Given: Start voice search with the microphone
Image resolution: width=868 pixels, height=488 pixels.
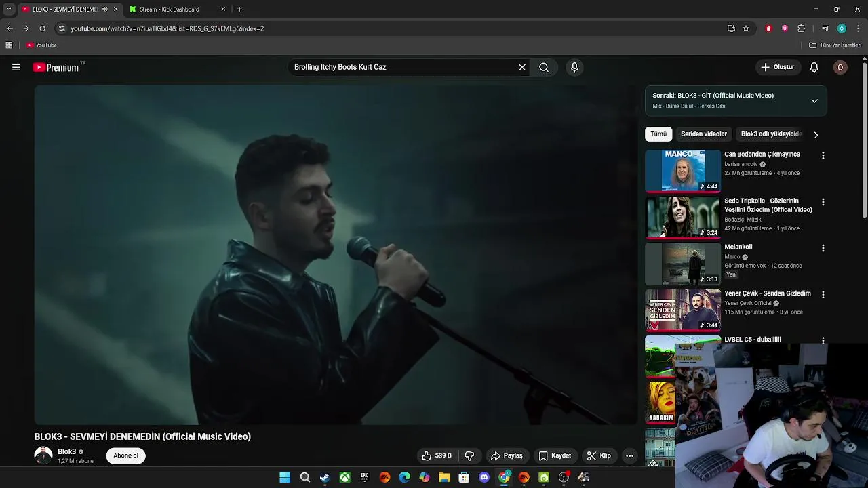Looking at the screenshot, I should (x=574, y=67).
